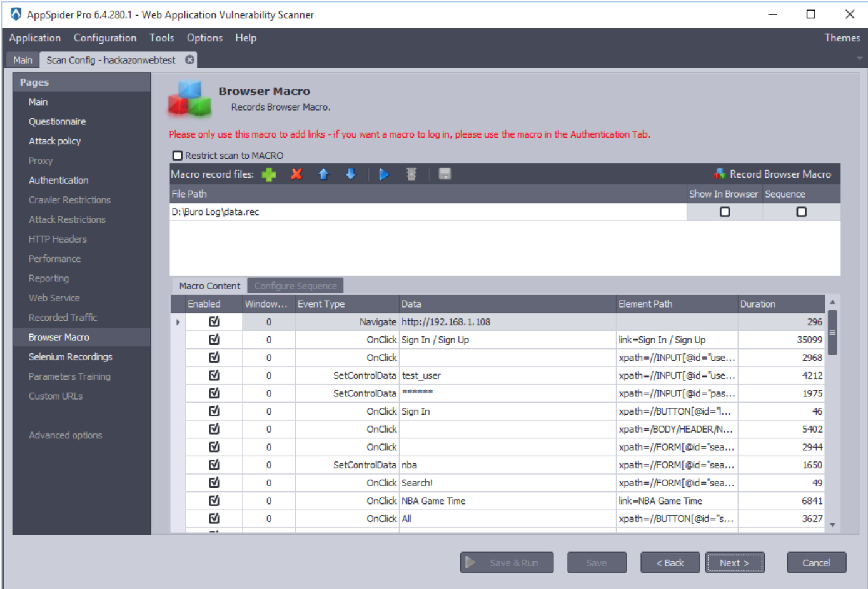Toggle Restrict scan to MACRO checkbox
This screenshot has height=589, width=868.
178,155
